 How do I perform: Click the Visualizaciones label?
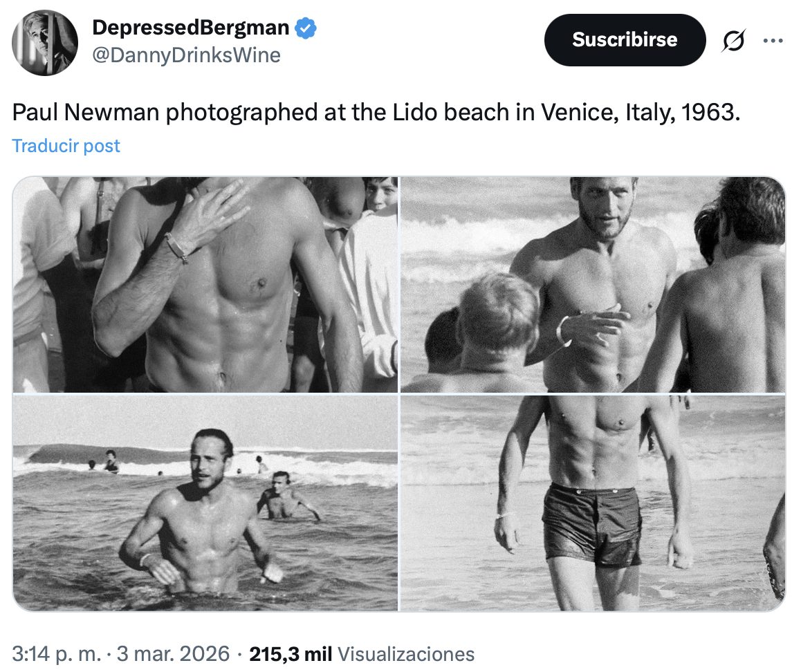406,654
